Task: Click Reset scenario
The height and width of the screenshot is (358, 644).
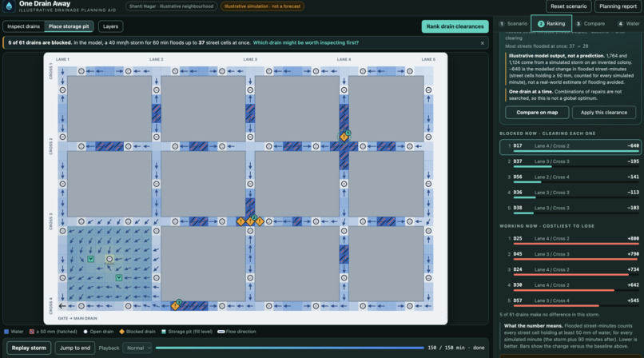Action: (568, 6)
